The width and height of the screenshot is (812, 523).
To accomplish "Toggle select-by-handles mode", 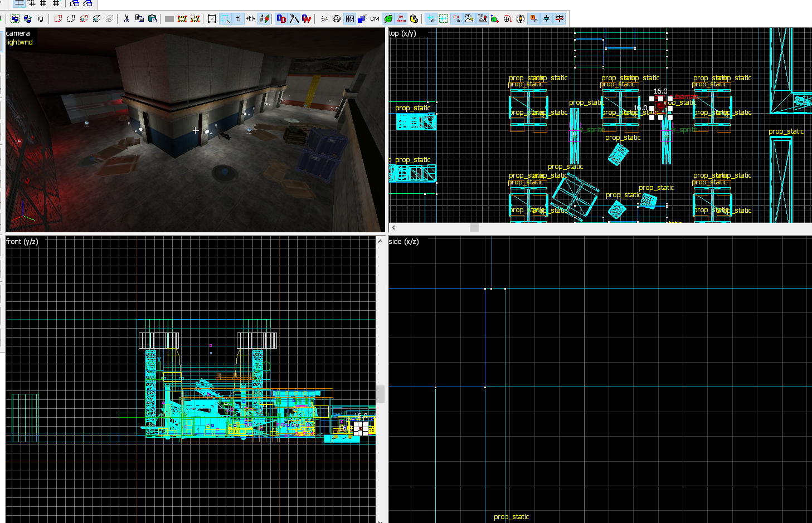I will tap(212, 18).
